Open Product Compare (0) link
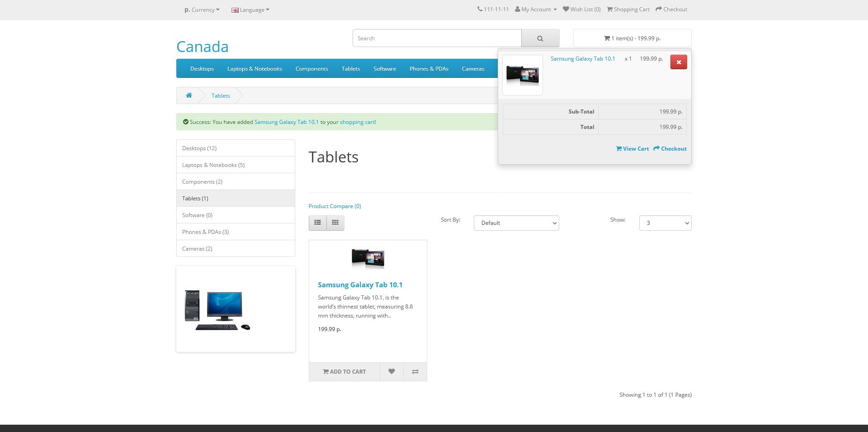The width and height of the screenshot is (868, 432). [335, 206]
